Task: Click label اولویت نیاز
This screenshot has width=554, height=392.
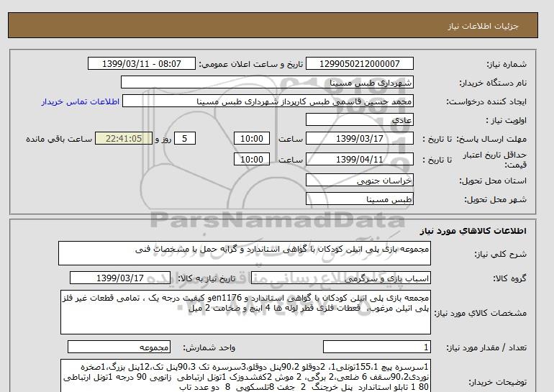Action: click(507, 120)
